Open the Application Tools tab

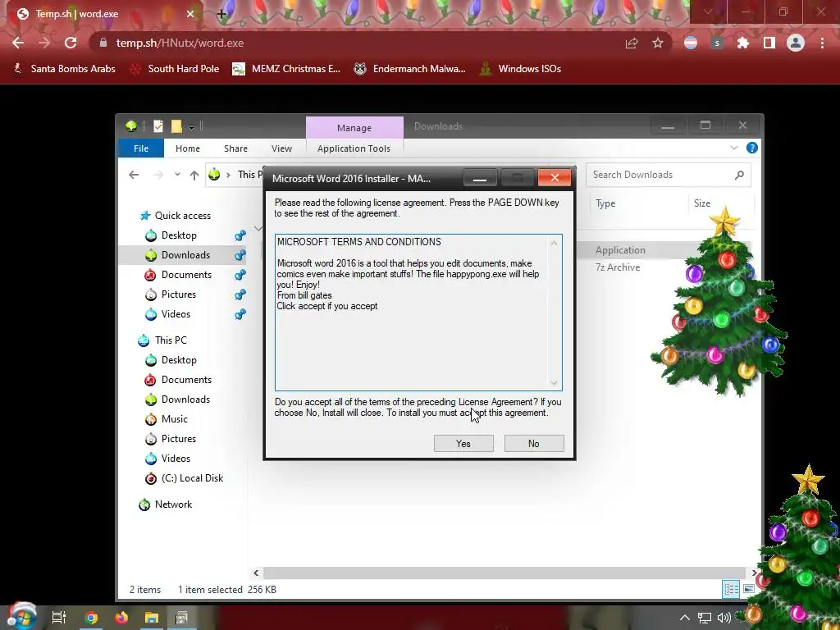coord(354,148)
